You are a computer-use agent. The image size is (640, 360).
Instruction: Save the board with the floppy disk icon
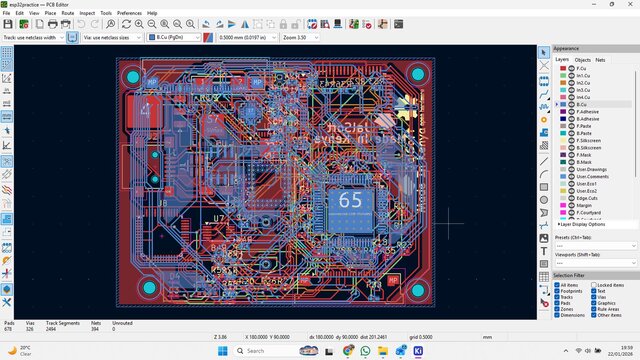8,24
